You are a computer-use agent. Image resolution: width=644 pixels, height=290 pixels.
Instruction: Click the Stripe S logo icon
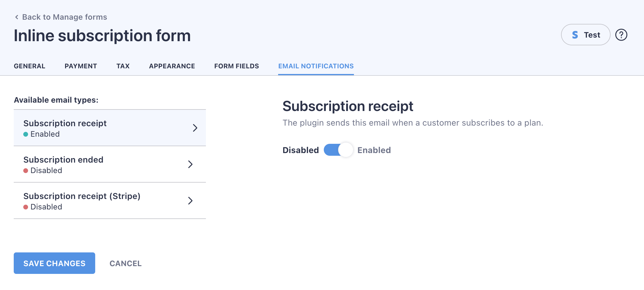coord(575,35)
